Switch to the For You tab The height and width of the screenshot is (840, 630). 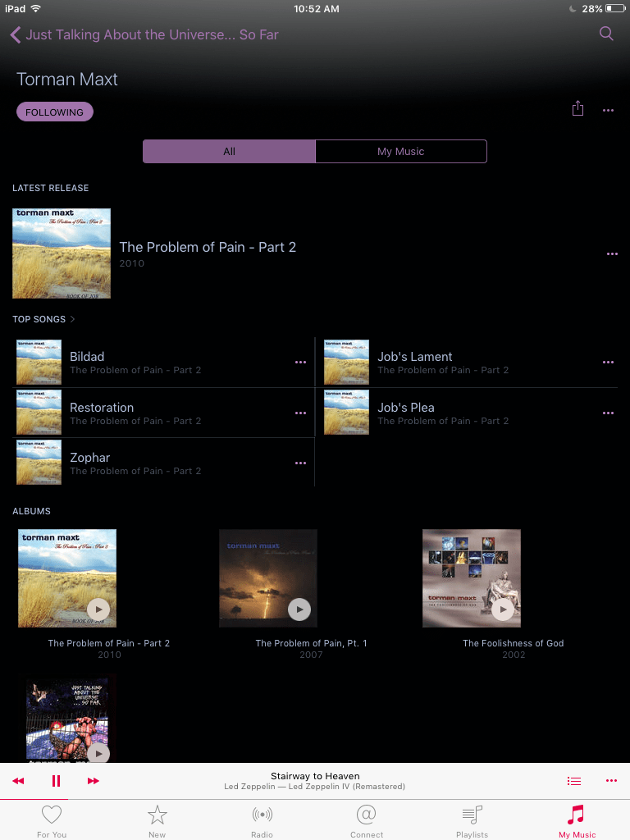52,820
